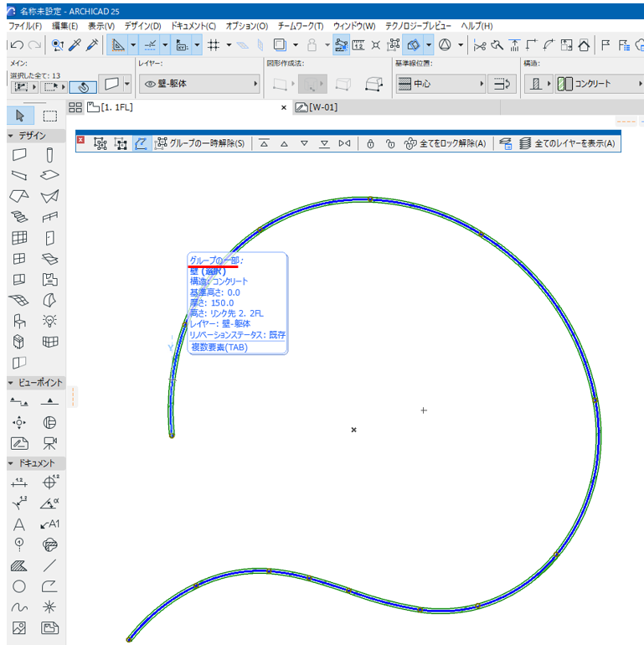Image resolution: width=644 pixels, height=645 pixels.
Task: Select the Linear Dimension tool
Action: [x=19, y=482]
